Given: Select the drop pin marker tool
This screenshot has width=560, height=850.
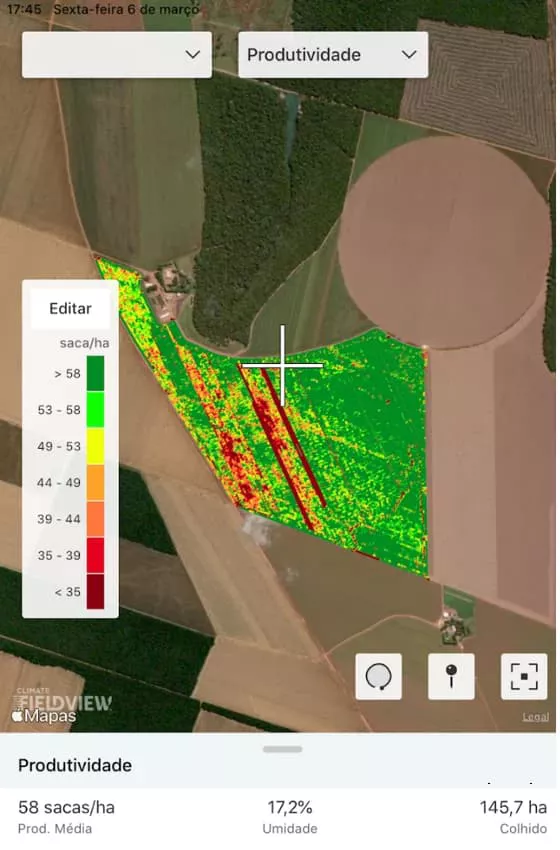Looking at the screenshot, I should (x=451, y=677).
